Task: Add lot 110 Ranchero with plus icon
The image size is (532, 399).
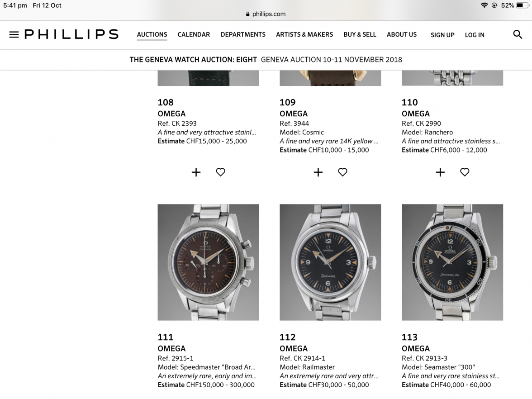Action: coord(441,172)
